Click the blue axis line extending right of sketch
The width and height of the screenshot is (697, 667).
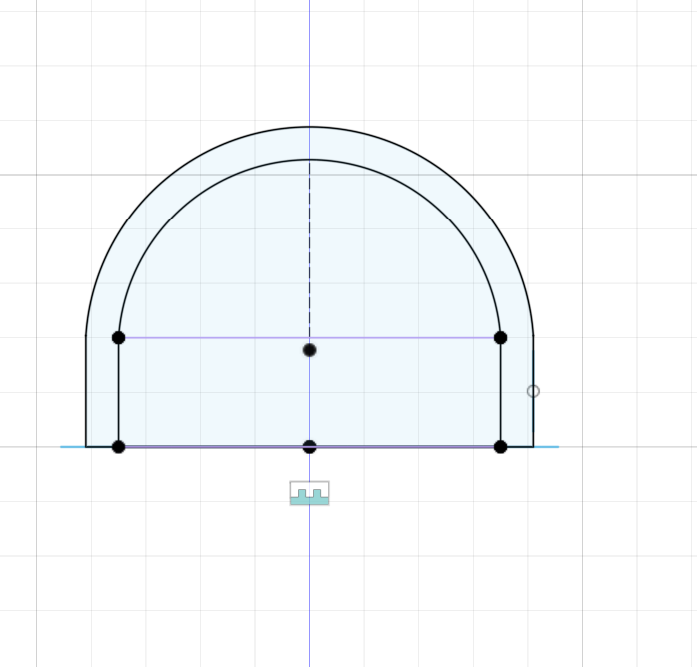[546, 447]
